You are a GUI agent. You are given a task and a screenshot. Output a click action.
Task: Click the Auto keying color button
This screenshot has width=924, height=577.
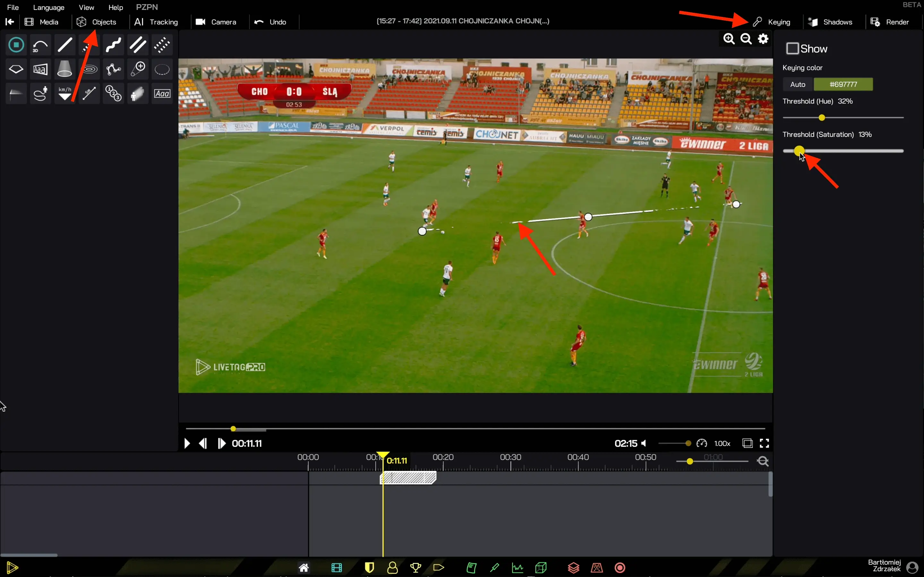797,84
